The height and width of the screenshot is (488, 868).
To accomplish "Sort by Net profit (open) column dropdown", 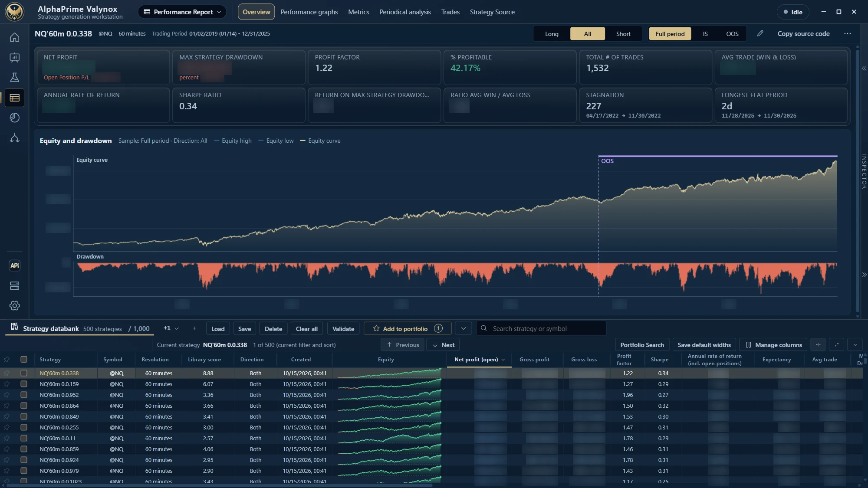I will [503, 360].
